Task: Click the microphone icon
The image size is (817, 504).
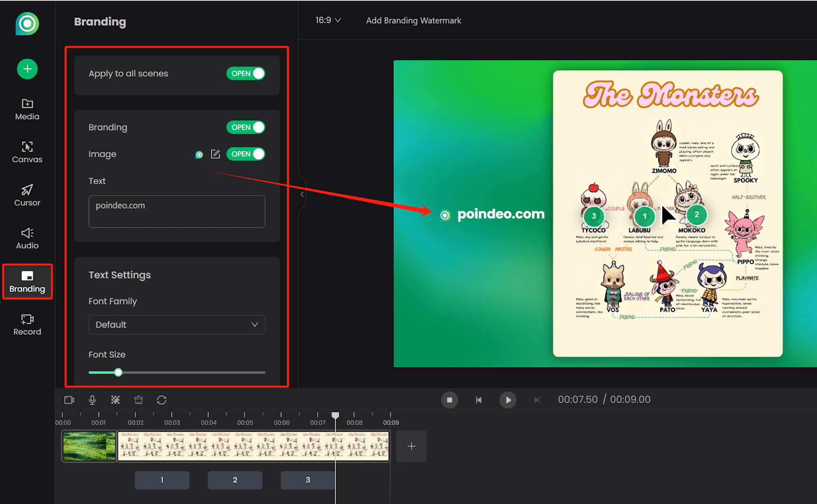Action: [92, 400]
